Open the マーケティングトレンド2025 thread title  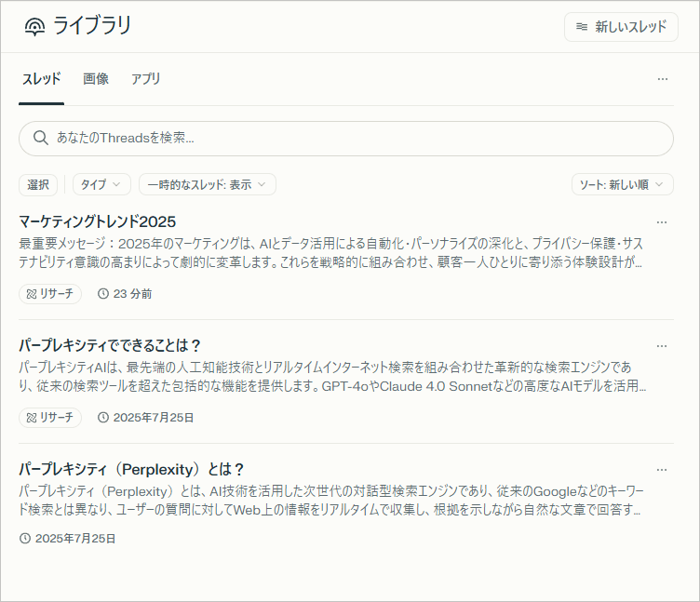tap(98, 221)
